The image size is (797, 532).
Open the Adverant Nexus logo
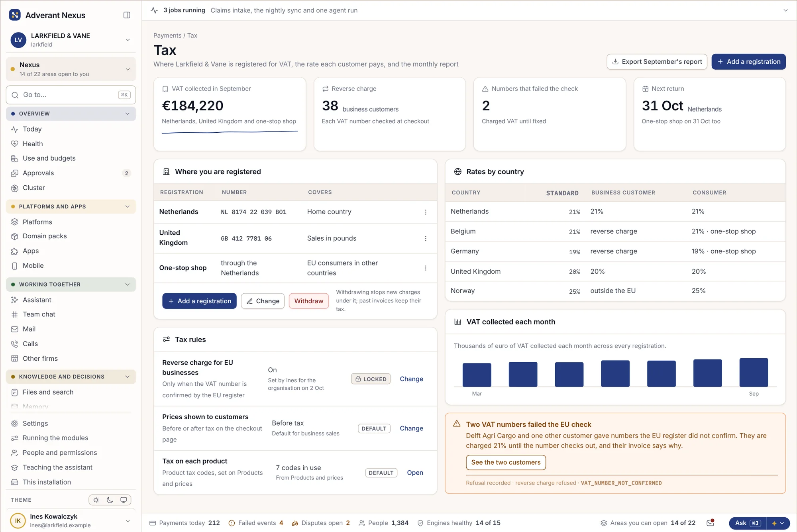[15, 15]
